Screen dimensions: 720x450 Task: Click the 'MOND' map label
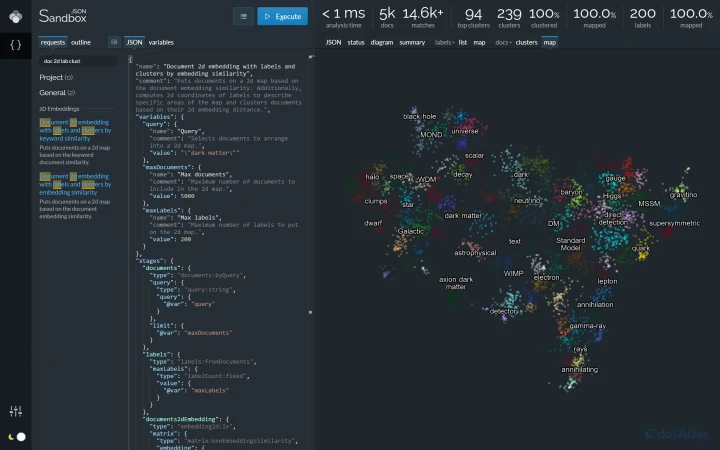(x=431, y=135)
